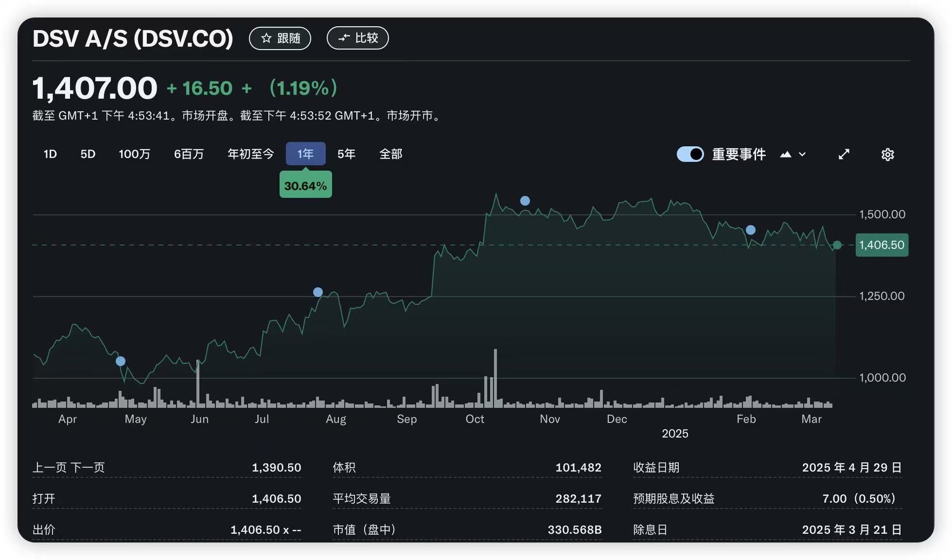Switch chart to 5年 range
Image resolution: width=952 pixels, height=560 pixels.
coord(346,154)
